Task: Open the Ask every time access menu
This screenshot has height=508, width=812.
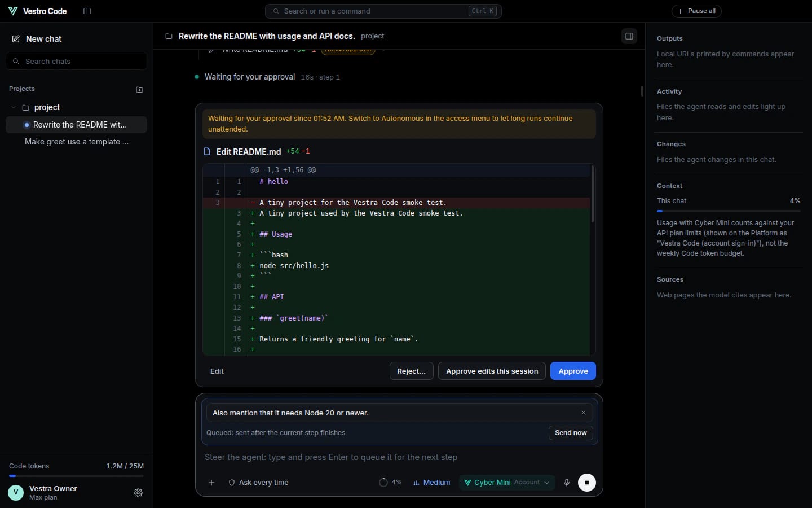Action: point(258,483)
